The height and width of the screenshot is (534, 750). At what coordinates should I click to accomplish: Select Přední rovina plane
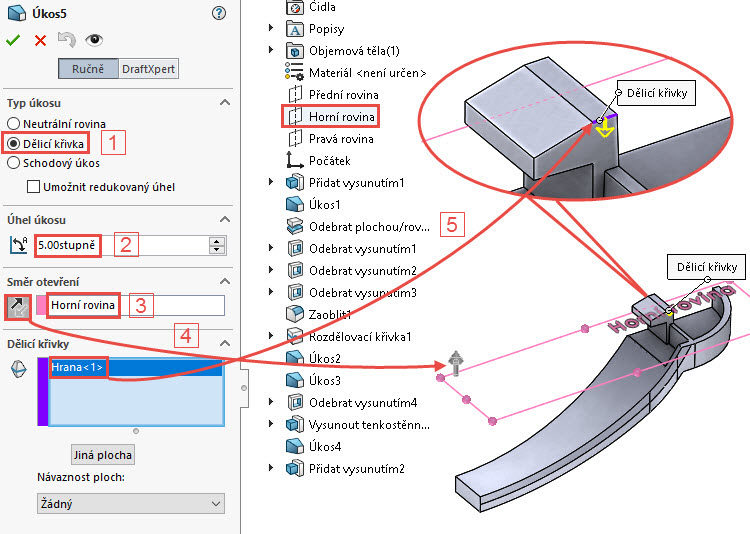coord(343,95)
